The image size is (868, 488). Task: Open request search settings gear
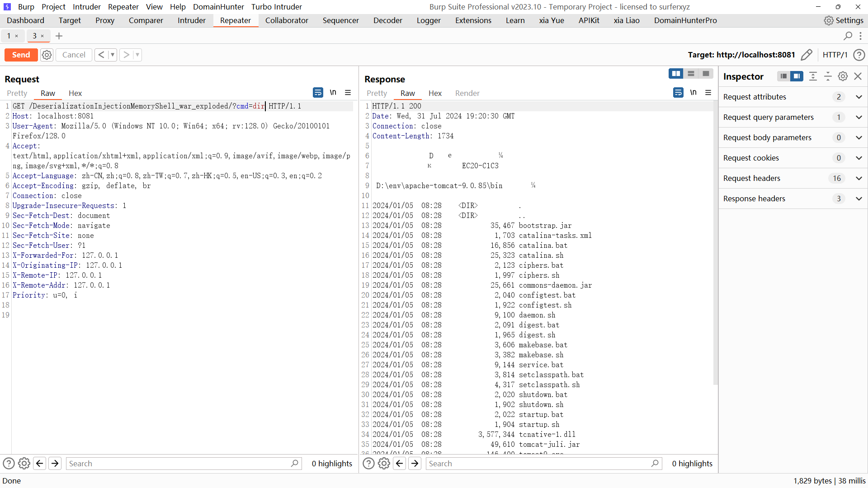pyautogui.click(x=24, y=464)
